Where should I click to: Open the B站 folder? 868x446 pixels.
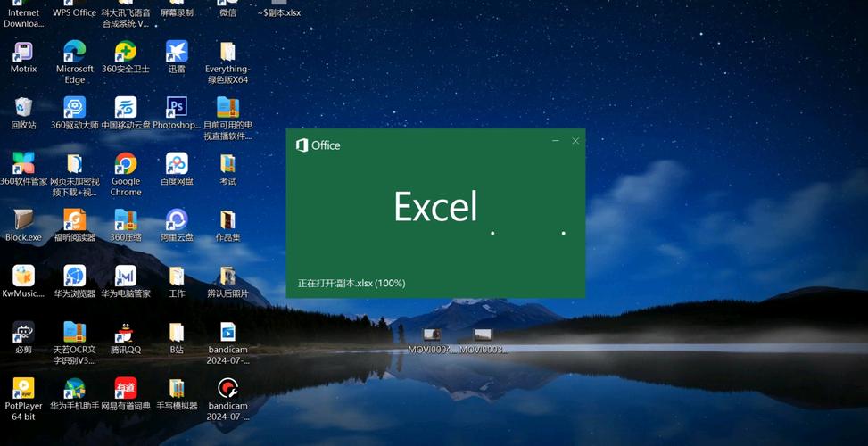(x=177, y=337)
